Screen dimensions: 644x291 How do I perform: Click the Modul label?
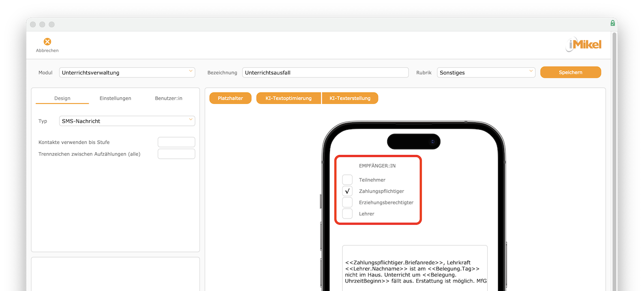point(46,73)
